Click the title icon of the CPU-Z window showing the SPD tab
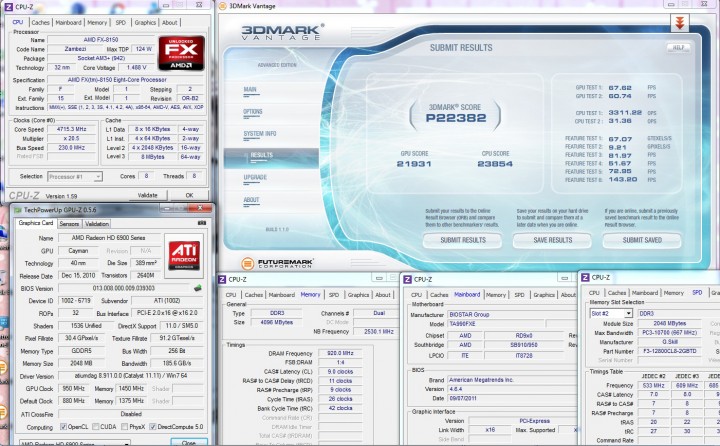The width and height of the screenshot is (720, 446). tap(585, 277)
